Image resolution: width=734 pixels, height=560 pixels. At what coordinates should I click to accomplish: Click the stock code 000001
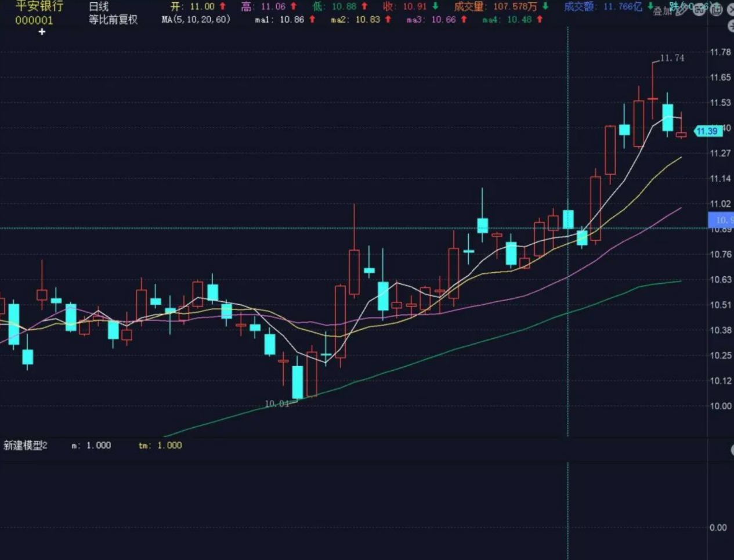(34, 20)
